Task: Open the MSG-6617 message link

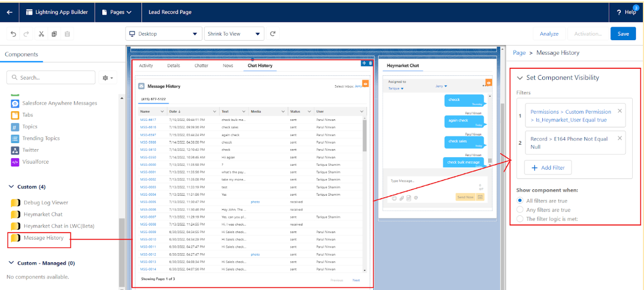Action: [x=148, y=120]
